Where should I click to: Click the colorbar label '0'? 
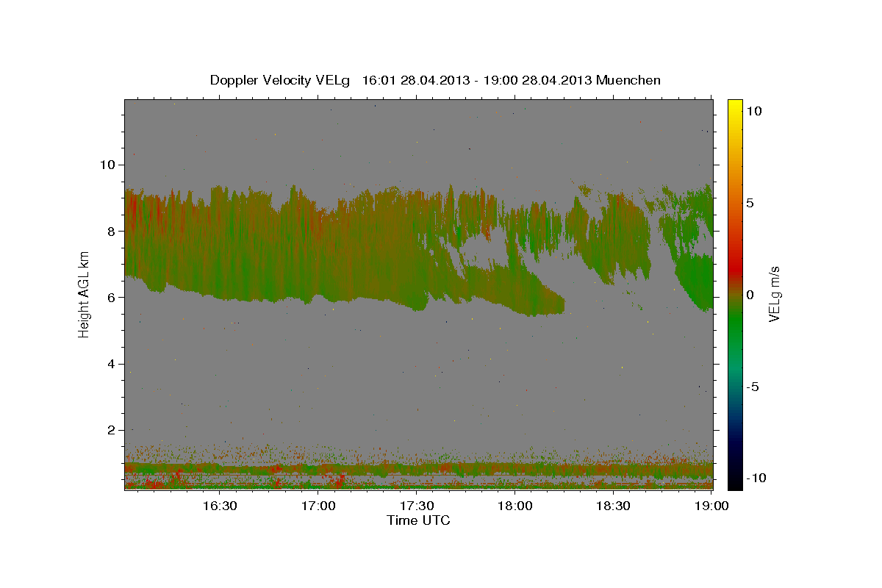click(x=750, y=295)
